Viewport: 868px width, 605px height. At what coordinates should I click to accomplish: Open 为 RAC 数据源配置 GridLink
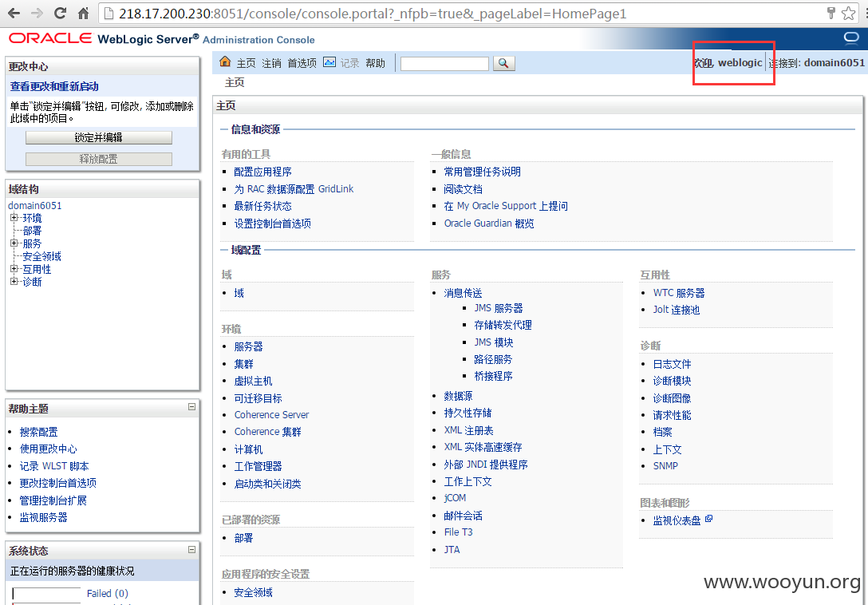click(294, 189)
